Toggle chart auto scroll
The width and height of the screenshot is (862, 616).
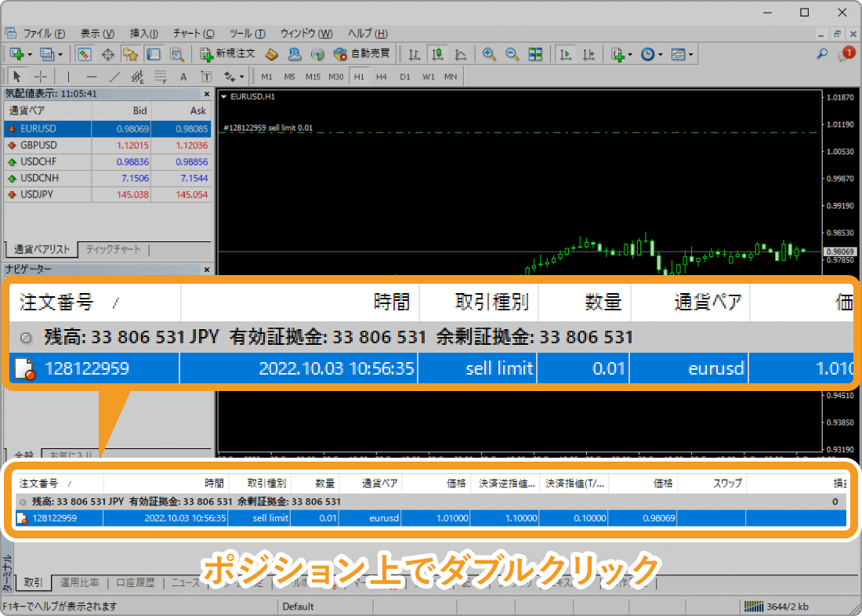tap(565, 54)
